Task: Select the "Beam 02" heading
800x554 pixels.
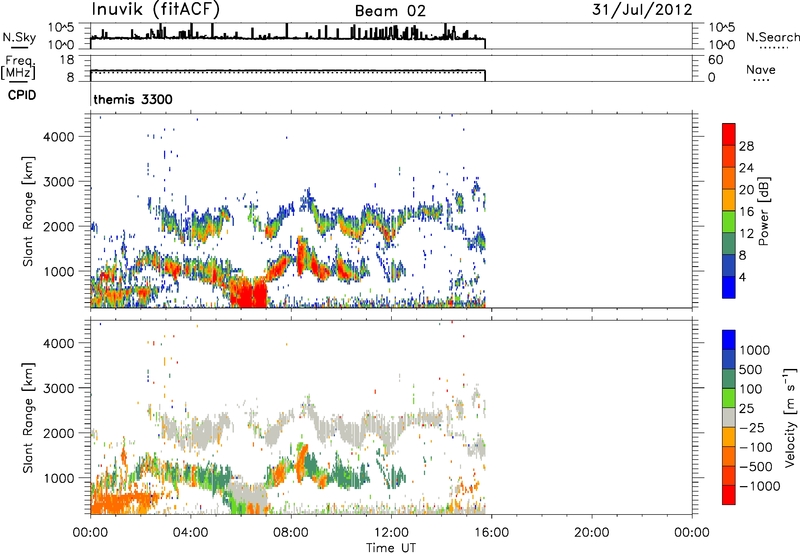Action: coord(390,11)
